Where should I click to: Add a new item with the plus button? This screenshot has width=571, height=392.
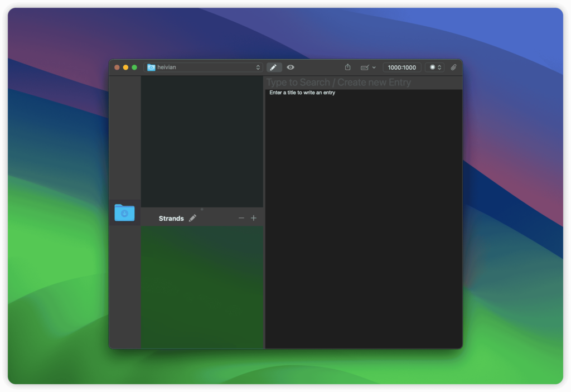[254, 217]
